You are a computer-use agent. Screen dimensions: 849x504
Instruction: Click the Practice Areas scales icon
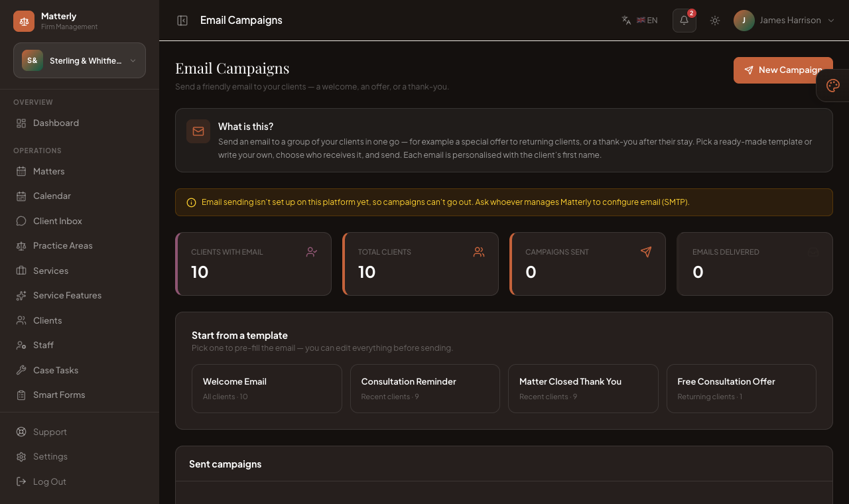tap(21, 246)
